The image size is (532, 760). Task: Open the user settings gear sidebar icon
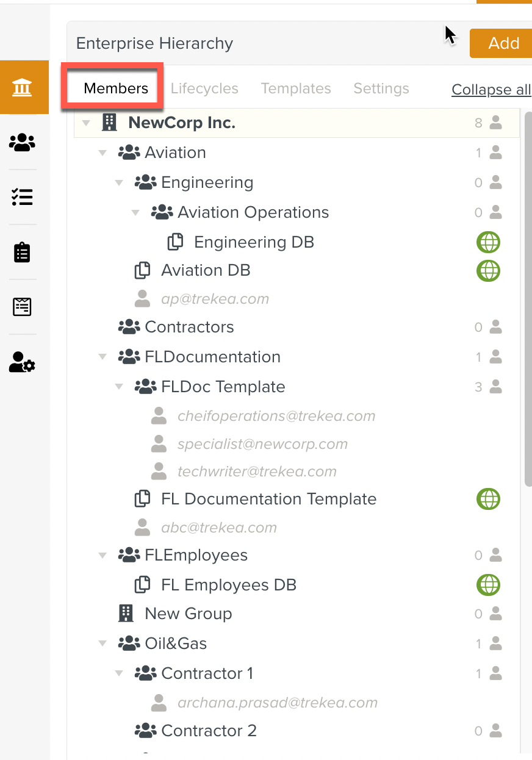23,362
